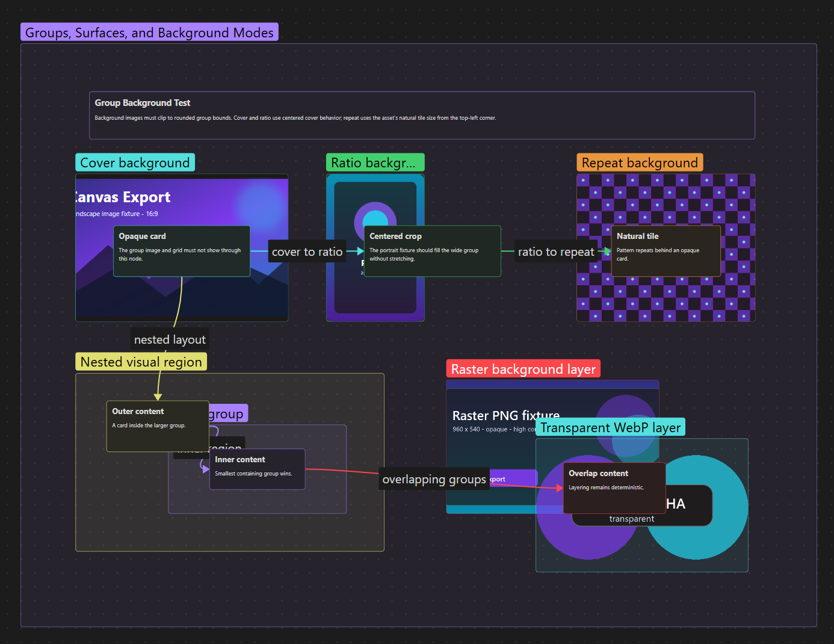Click the Outer content node
834x644 pixels.
158,426
